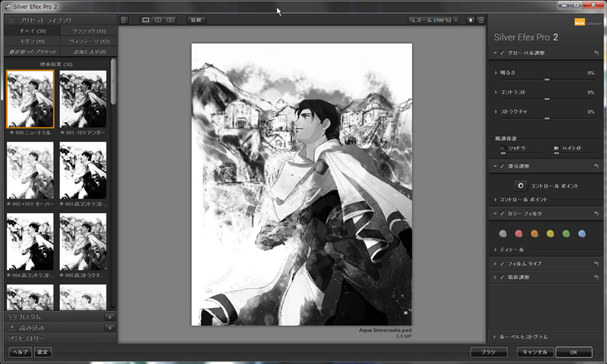Image resolution: width=607 pixels, height=364 pixels.
Task: Toggle the カラーフィルタ checkbox
Action: 502,214
